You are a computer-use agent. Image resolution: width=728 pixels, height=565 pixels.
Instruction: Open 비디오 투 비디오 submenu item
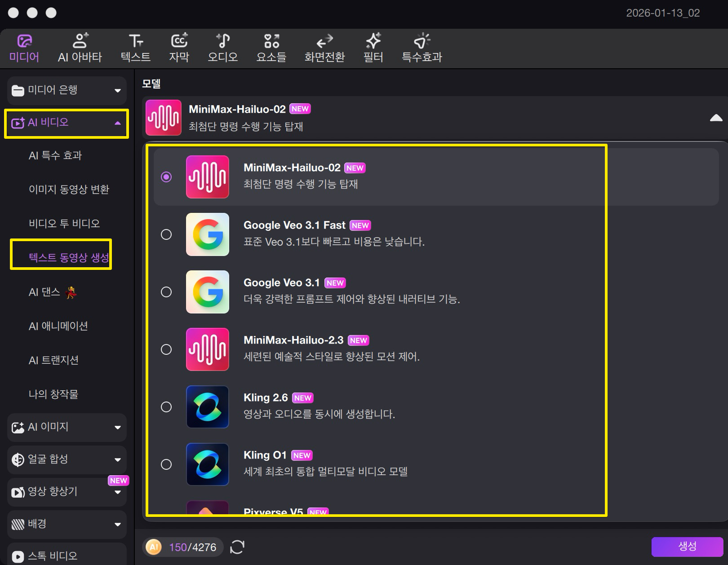point(64,224)
